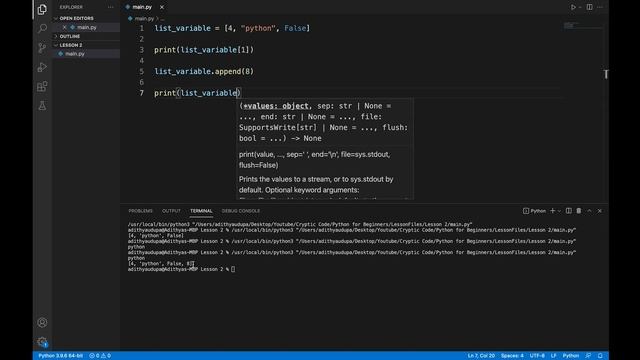Open the Manage gear settings
The width and height of the screenshot is (640, 360).
coord(42,342)
